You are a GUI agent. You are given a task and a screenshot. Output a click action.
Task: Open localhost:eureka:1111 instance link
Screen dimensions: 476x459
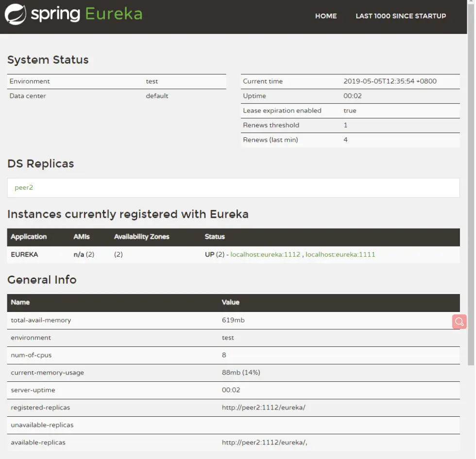tap(340, 254)
